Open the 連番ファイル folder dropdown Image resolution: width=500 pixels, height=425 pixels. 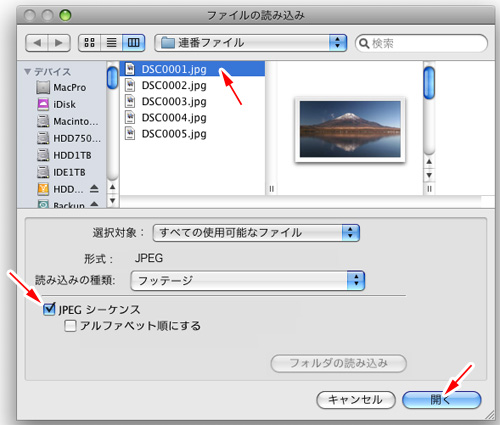click(x=251, y=43)
